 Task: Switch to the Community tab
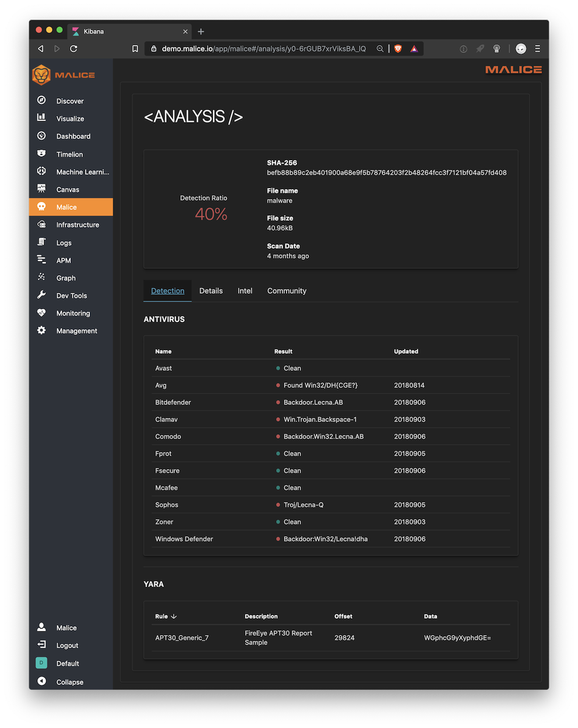pyautogui.click(x=287, y=291)
